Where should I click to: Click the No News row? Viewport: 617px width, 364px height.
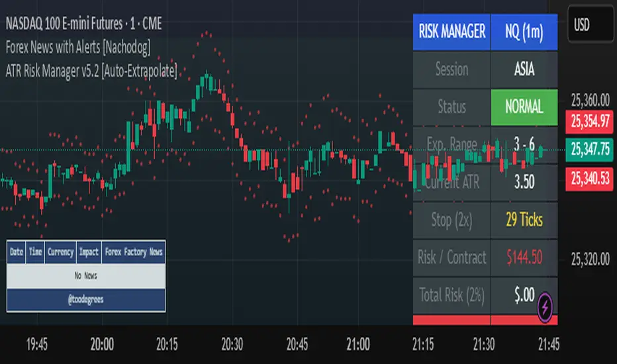(86, 276)
